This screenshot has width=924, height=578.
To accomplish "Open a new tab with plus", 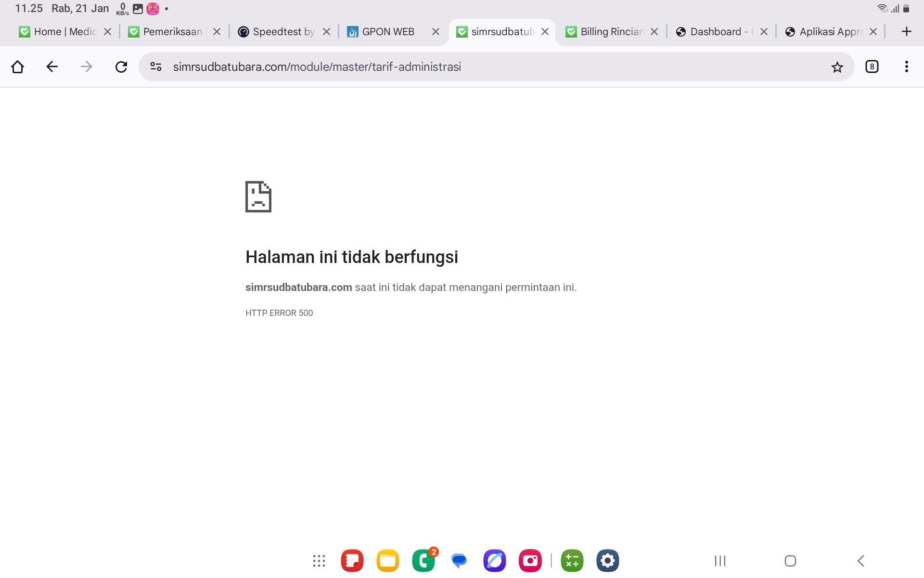I will tap(907, 32).
